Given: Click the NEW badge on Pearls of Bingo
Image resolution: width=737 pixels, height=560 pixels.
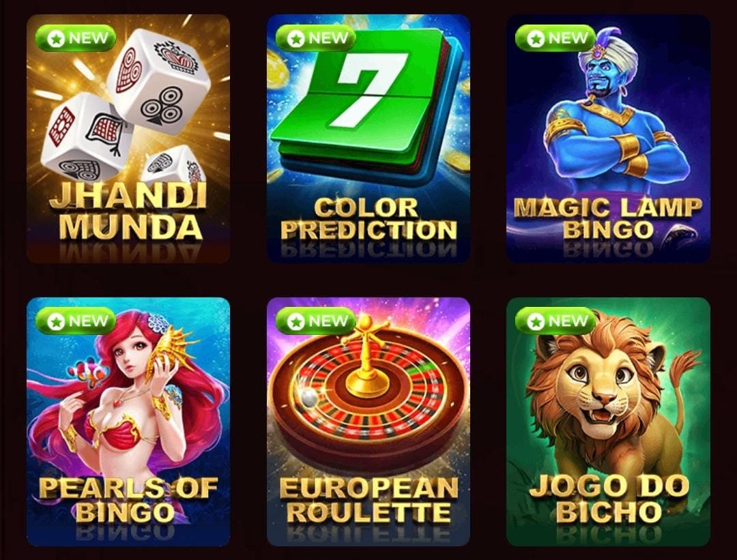Looking at the screenshot, I should [x=76, y=321].
